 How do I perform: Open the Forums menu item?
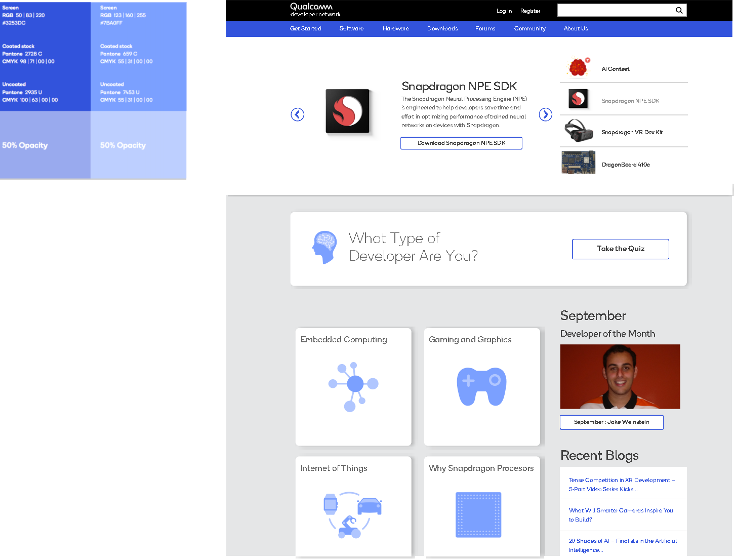point(485,28)
